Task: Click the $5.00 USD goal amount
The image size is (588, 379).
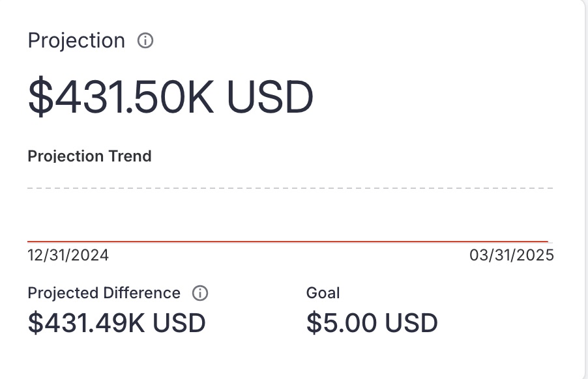Action: click(372, 322)
